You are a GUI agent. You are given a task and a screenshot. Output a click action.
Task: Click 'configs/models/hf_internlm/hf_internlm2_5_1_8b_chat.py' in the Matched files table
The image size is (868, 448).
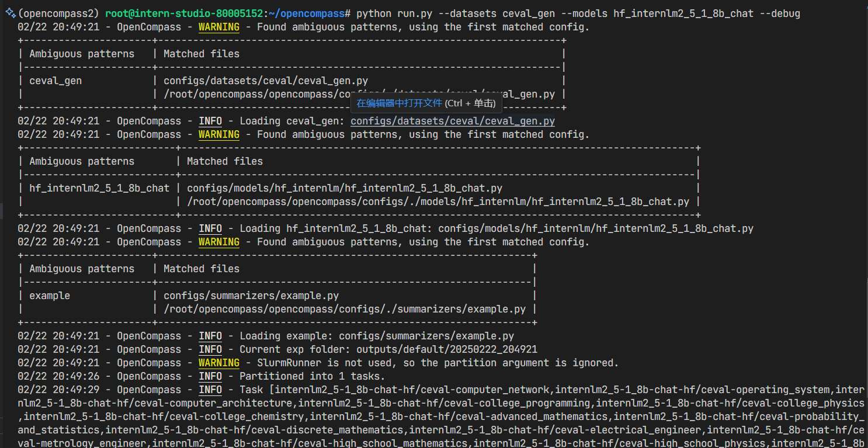pos(345,189)
